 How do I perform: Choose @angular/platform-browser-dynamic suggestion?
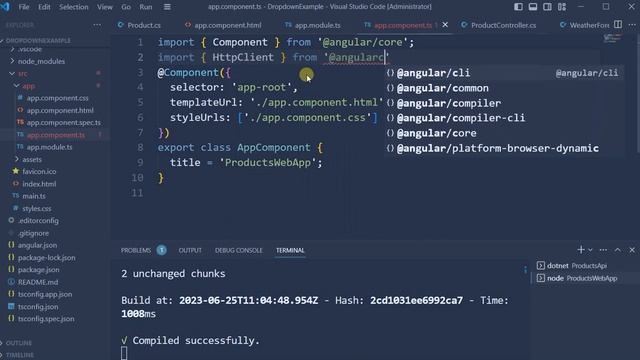coord(504,148)
